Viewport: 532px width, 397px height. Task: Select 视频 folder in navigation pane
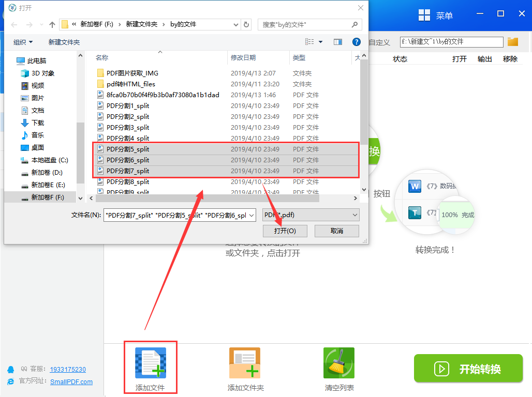(33, 85)
